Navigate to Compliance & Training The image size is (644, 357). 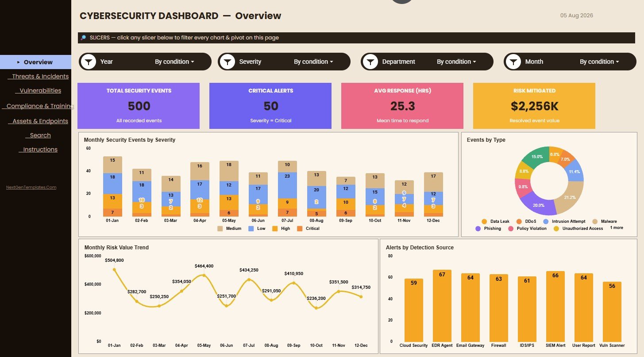coord(39,106)
